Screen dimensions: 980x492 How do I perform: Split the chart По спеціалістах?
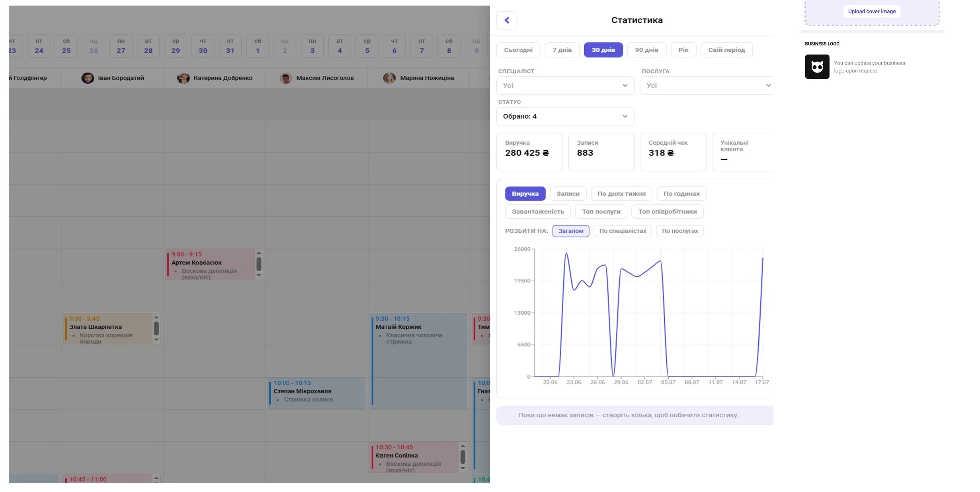[623, 231]
